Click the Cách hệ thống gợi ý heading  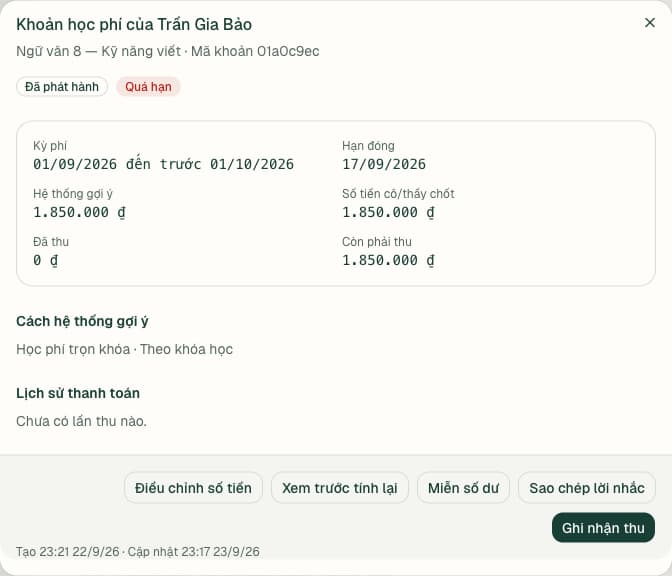coord(82,321)
